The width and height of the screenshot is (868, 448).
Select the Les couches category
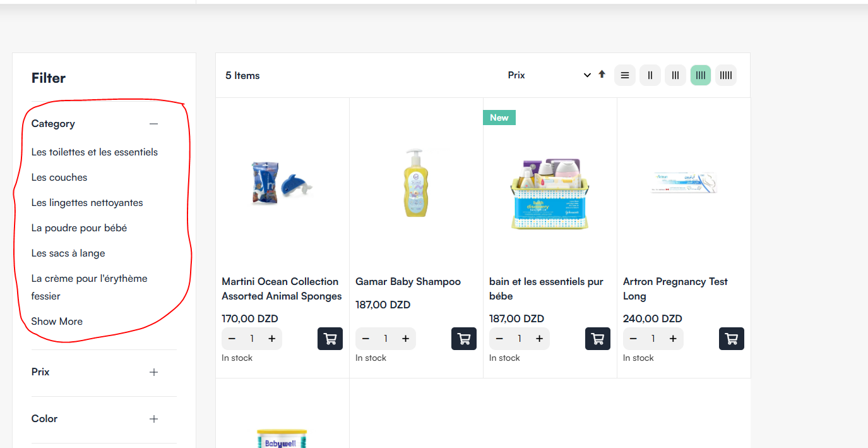point(59,178)
